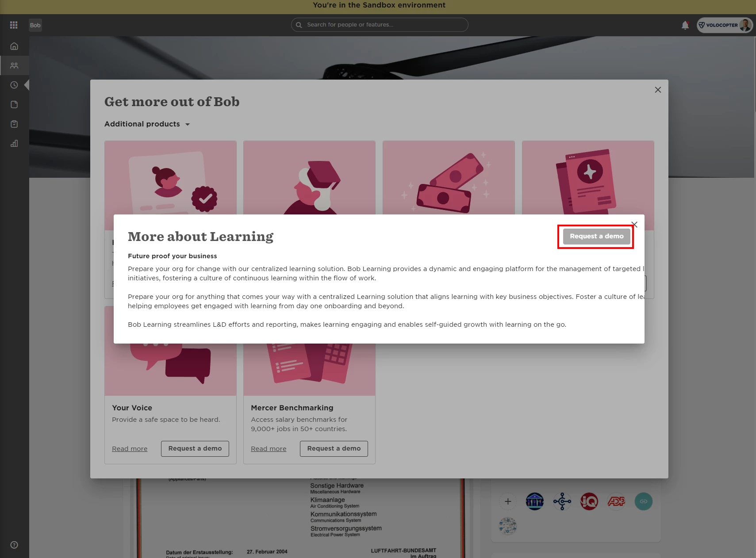
Task: Click the 'Future proof your business' subheading
Action: 173,256
